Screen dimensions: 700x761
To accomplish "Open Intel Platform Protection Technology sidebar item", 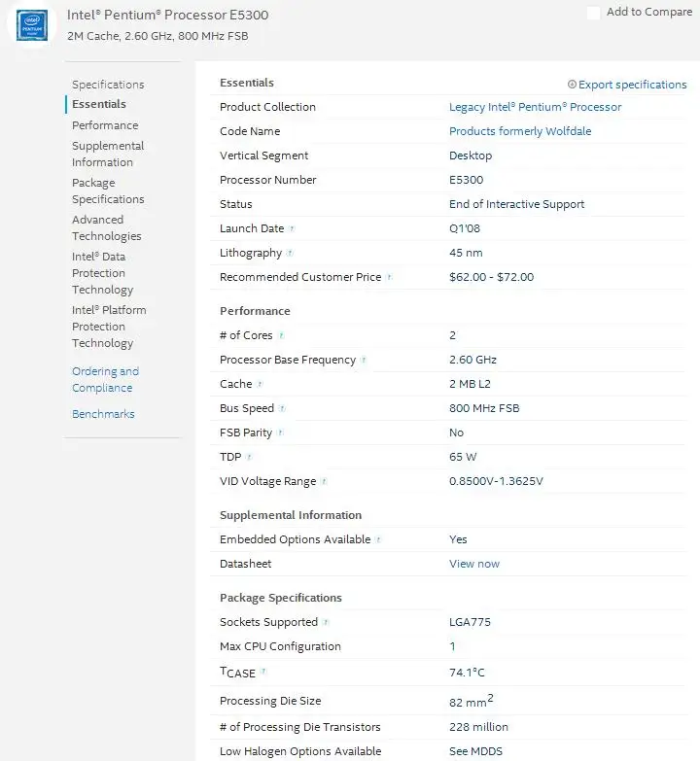I will click(109, 327).
